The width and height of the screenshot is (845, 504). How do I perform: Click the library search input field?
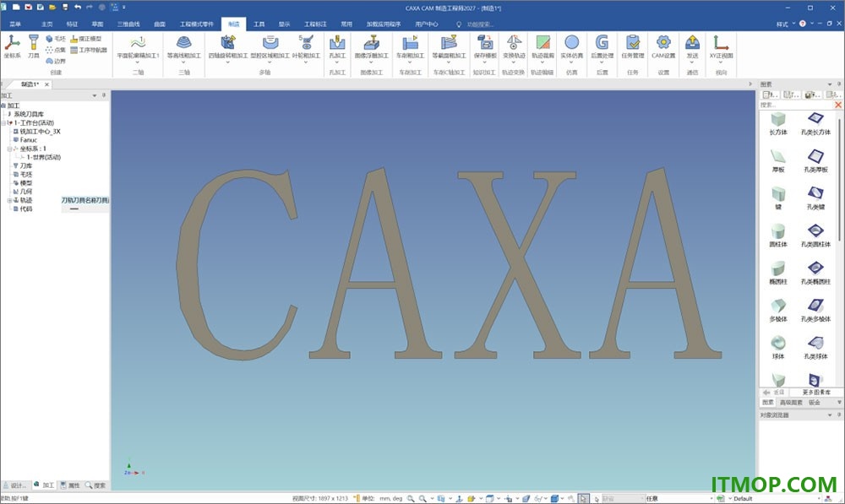point(797,105)
